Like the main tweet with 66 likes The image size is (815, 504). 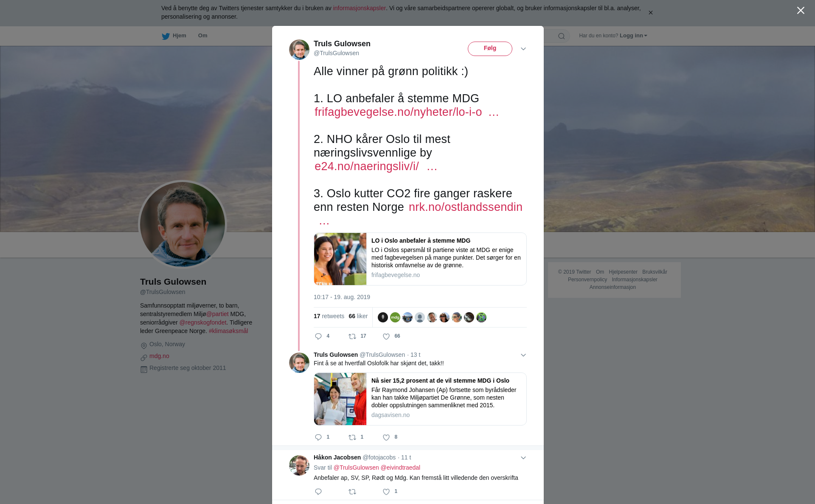click(386, 336)
